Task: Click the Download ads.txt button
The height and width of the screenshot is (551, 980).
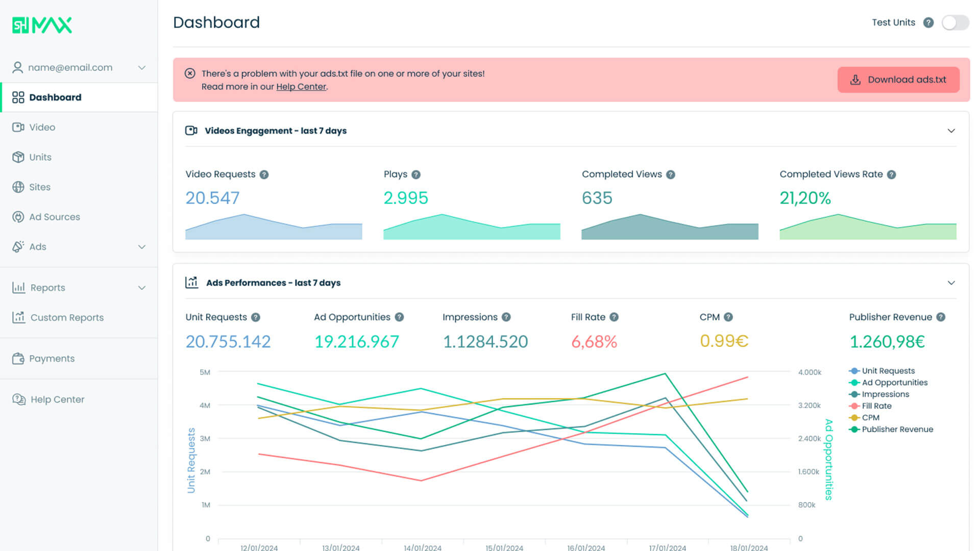Action: coord(898,80)
